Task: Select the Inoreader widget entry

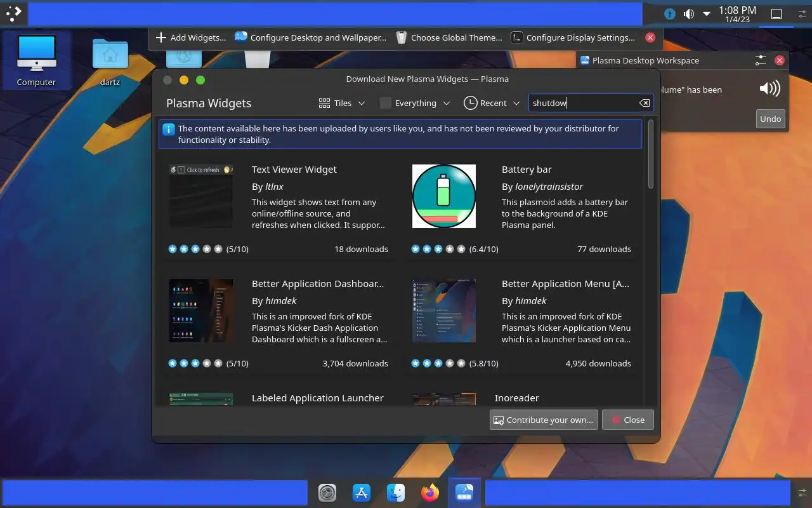Action: [517, 398]
